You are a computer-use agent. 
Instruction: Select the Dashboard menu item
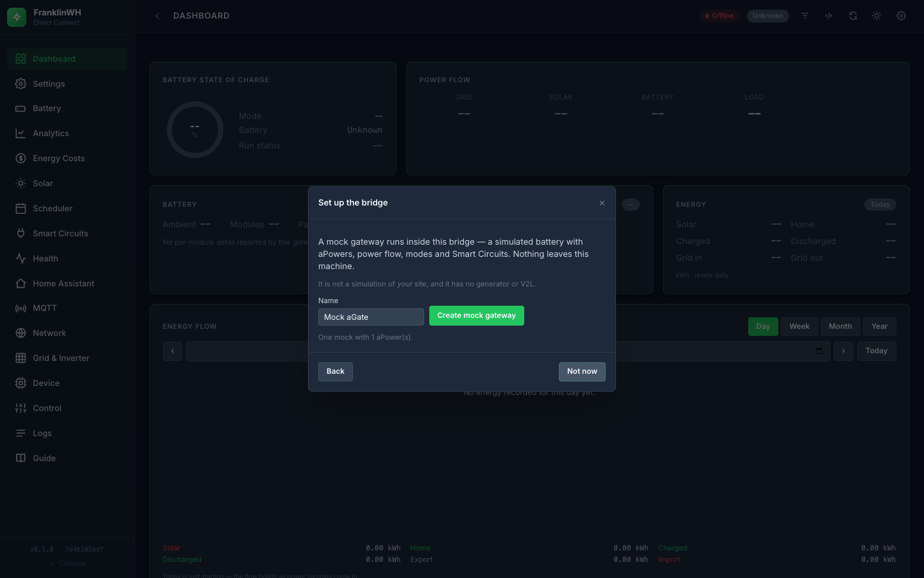tap(67, 58)
